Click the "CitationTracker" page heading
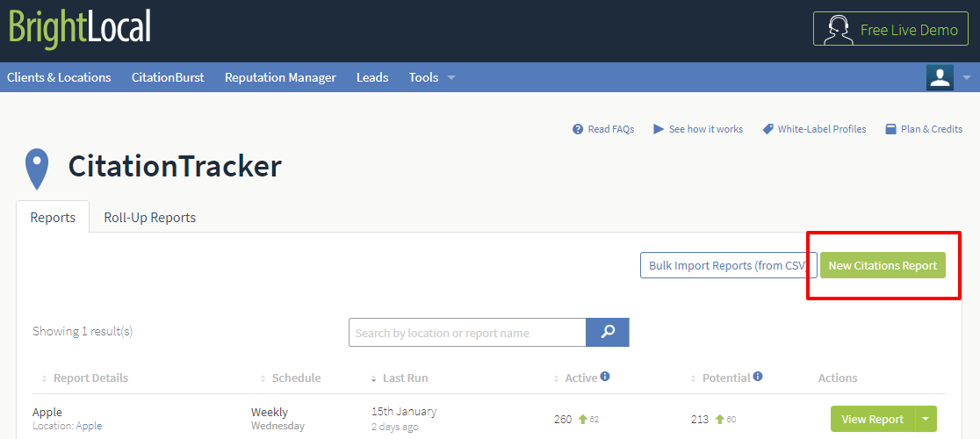 (175, 167)
